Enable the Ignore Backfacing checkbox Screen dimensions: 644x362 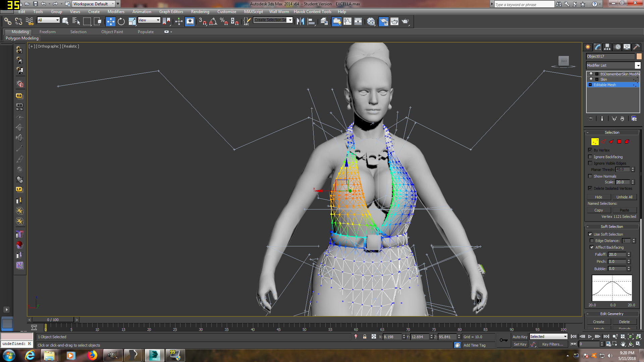pyautogui.click(x=590, y=157)
